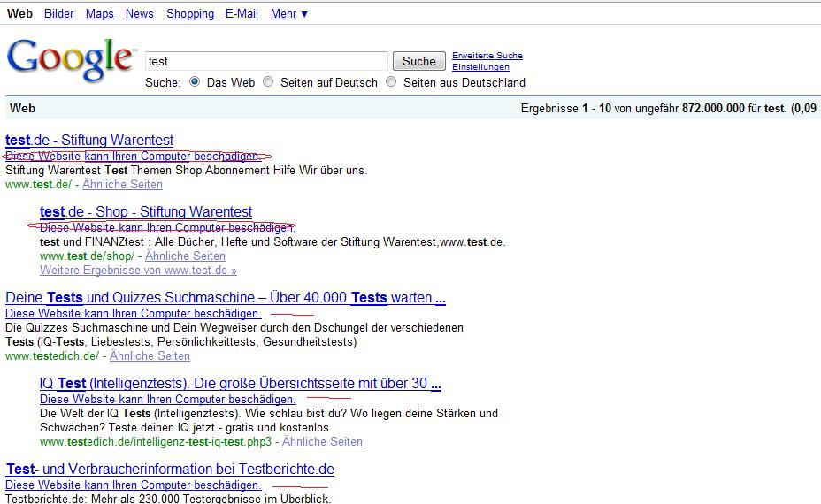Open the Deine Tests und Quizzes Suchmaschine result
The image size is (821, 504).
pyautogui.click(x=225, y=298)
